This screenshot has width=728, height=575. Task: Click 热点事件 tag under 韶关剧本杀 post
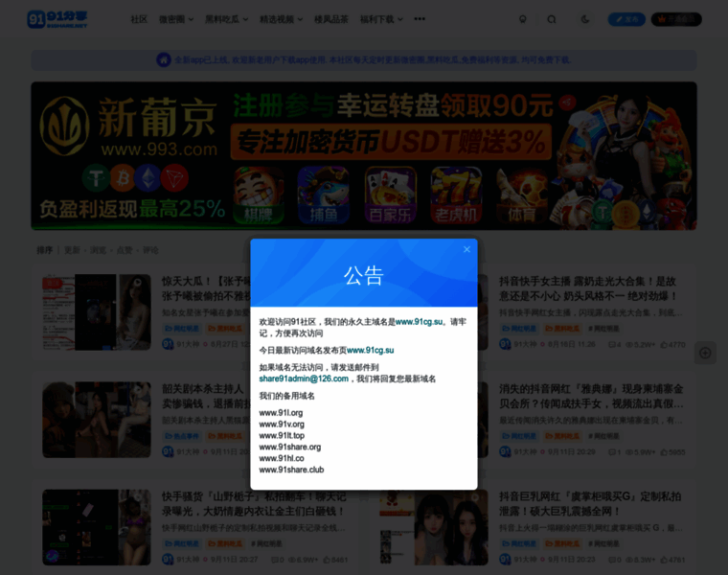click(x=182, y=436)
